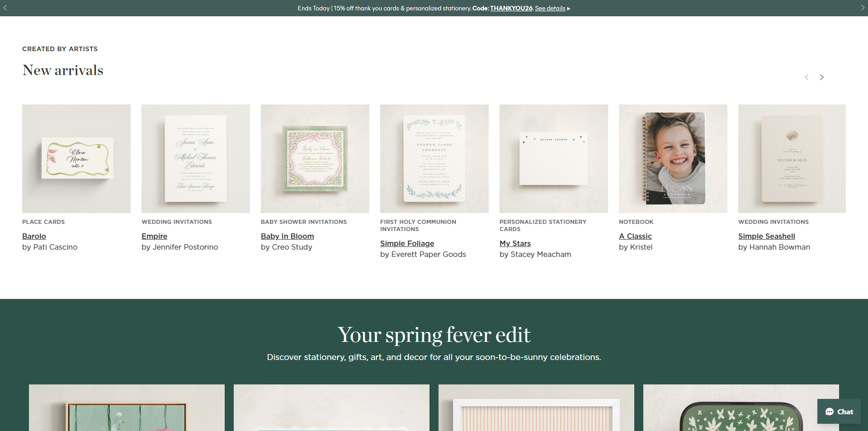Select the Barolo place card thumbnail
Screen dimensions: 868x431
[x=76, y=159]
